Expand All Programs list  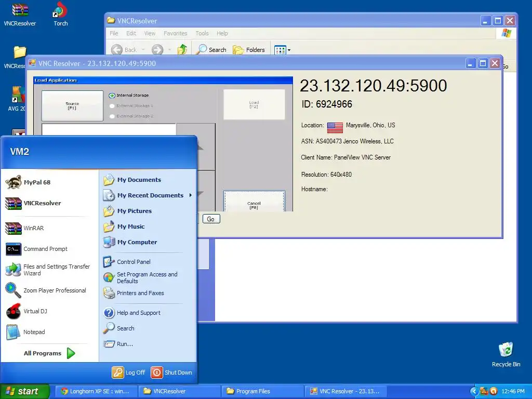49,353
